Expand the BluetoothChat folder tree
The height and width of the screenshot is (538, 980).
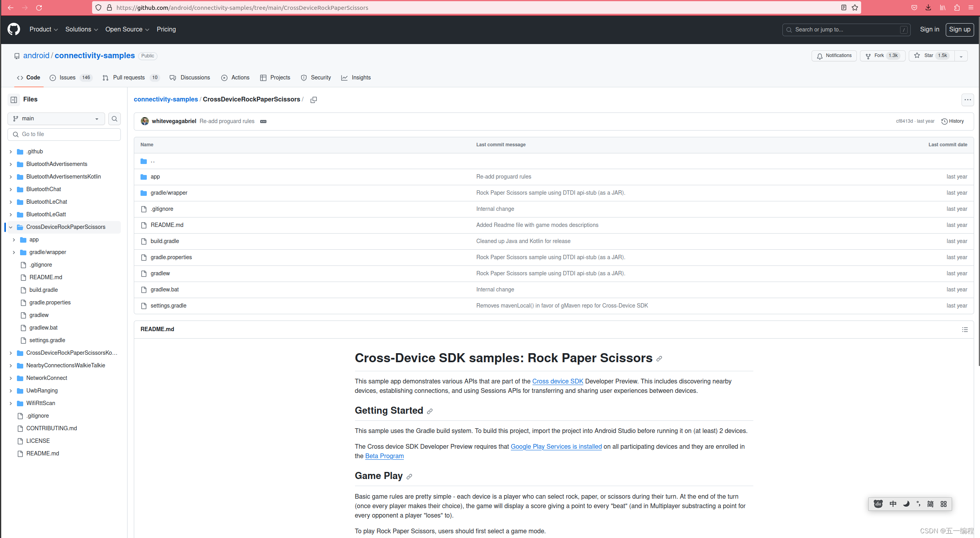11,189
